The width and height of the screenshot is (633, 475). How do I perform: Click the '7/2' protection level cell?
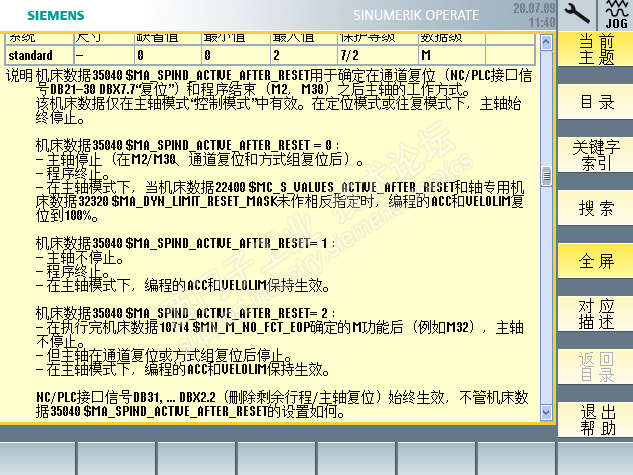[378, 55]
